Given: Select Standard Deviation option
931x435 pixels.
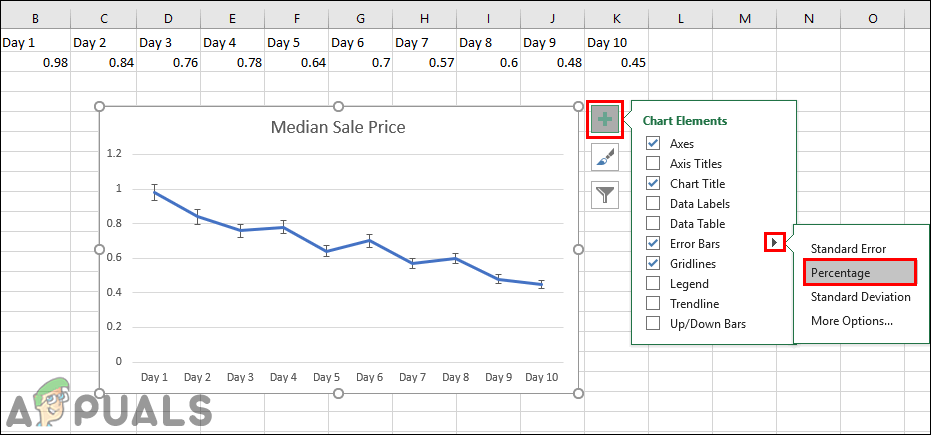Looking at the screenshot, I should (x=859, y=297).
